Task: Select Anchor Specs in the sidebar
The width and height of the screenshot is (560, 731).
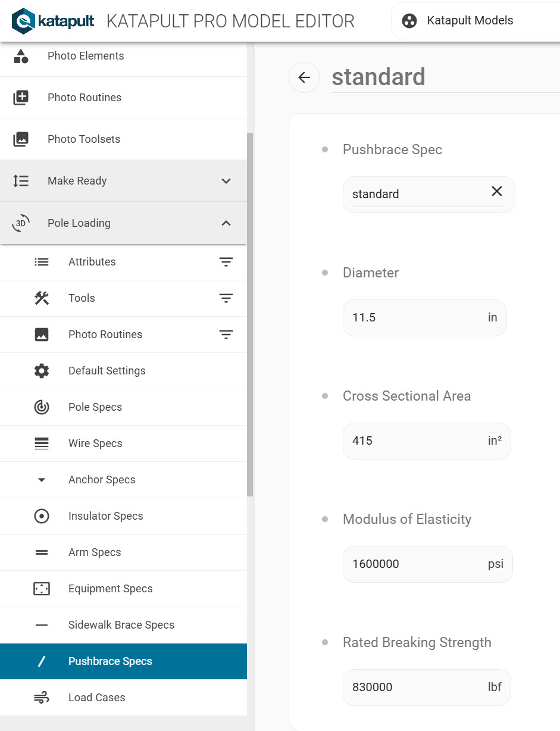Action: click(x=102, y=480)
